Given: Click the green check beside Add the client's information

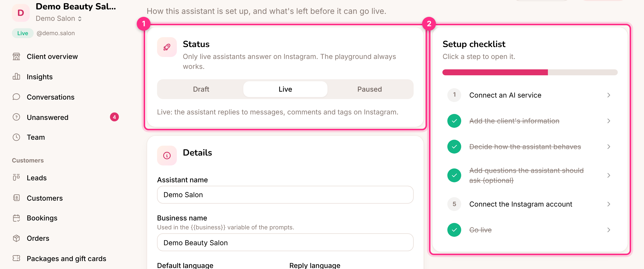Looking at the screenshot, I should (454, 121).
